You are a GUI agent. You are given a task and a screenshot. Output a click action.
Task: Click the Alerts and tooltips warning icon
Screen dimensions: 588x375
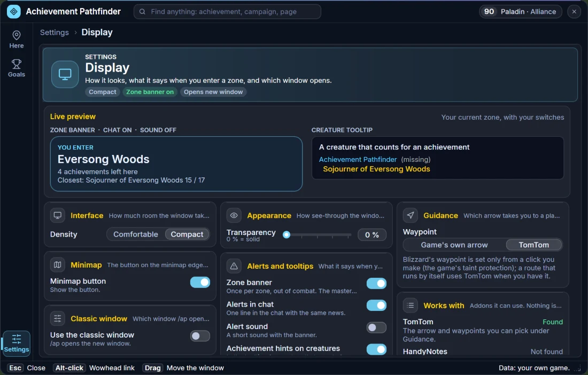click(234, 266)
